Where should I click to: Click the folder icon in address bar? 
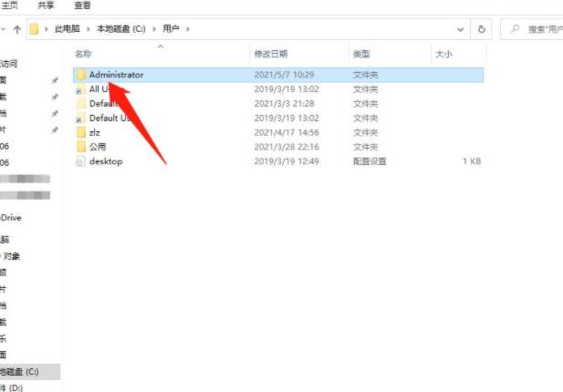(x=34, y=28)
